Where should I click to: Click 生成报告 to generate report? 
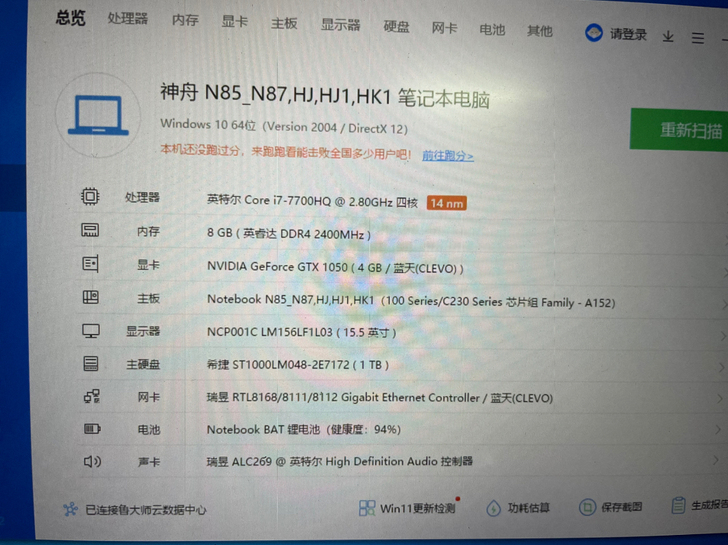coord(709,506)
